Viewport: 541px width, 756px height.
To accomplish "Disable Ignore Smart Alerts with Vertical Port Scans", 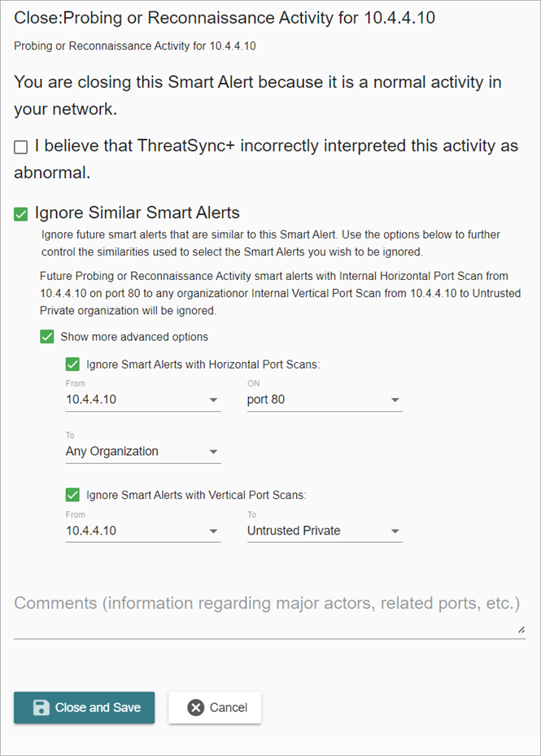I will [x=72, y=495].
